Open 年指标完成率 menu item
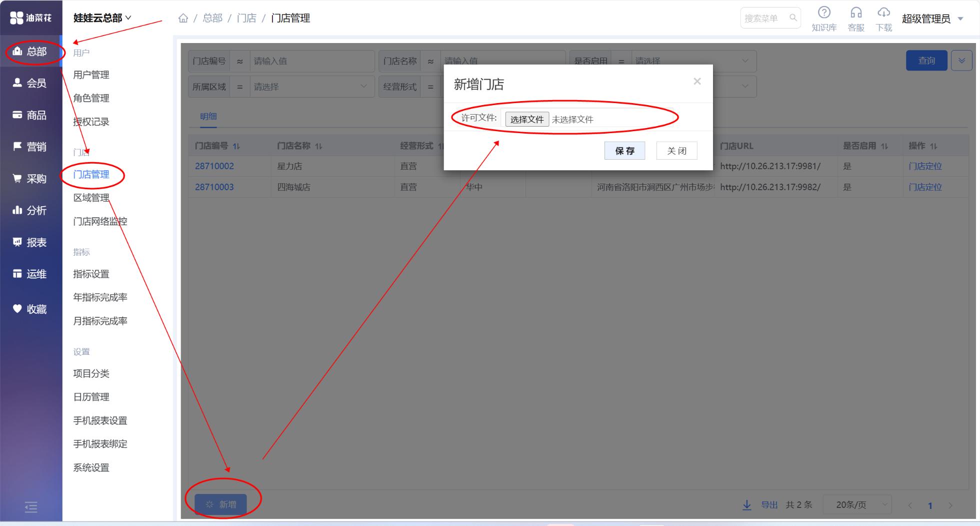980x526 pixels. coord(100,297)
